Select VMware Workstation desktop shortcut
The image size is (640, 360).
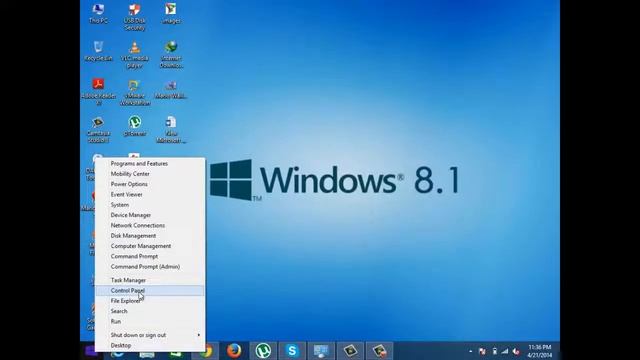point(135,92)
